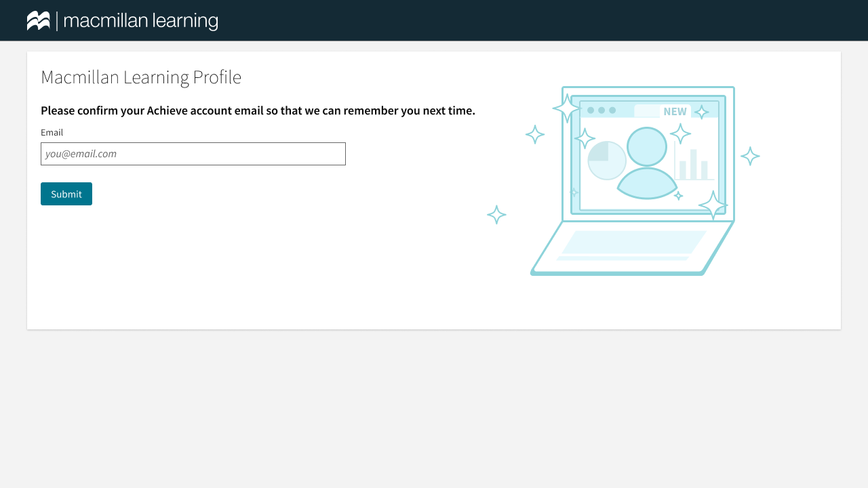Click the large sparkle at screen's bottom-right corner
Screen dimensions: 868x488
[713, 205]
